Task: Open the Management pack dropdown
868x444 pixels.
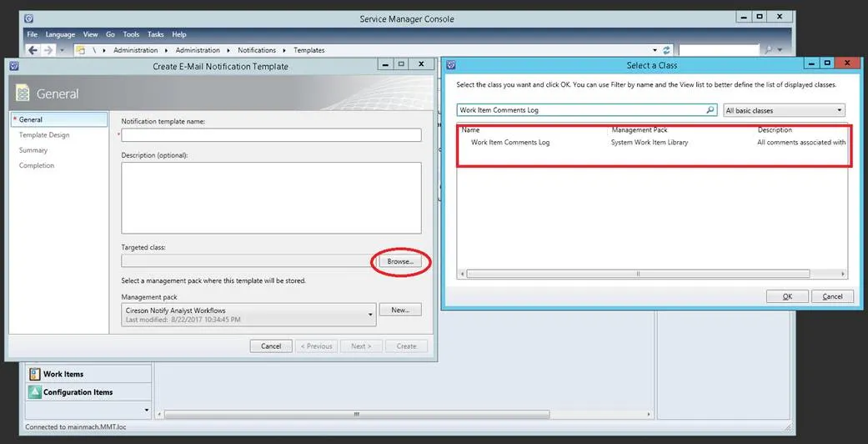Action: tap(248, 315)
